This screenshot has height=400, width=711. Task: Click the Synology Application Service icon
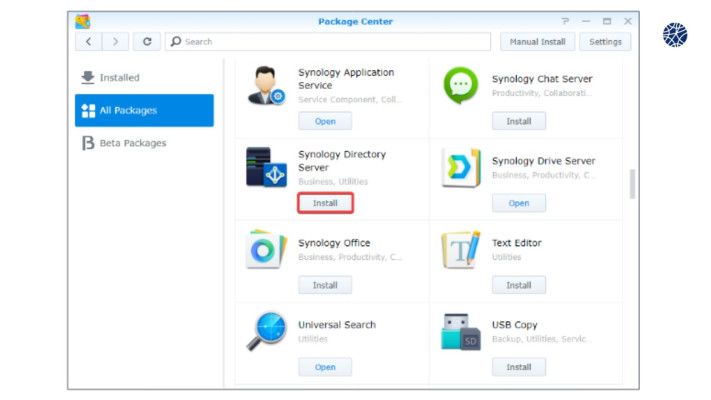pyautogui.click(x=266, y=85)
